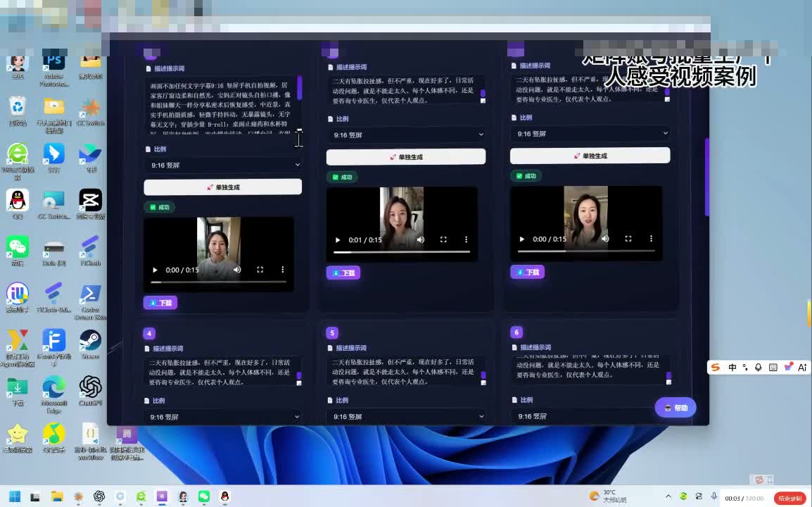Mute the second card's video
Image resolution: width=812 pixels, height=507 pixels.
tap(421, 239)
